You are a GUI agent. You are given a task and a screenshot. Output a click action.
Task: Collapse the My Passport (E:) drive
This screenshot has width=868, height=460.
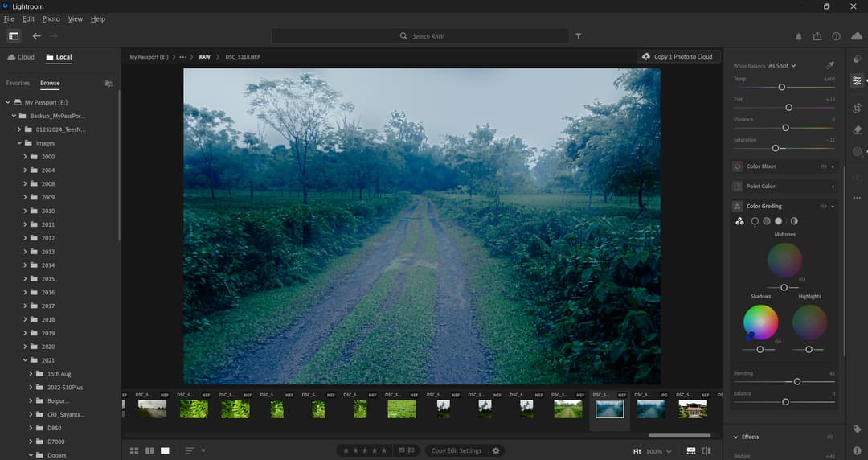pos(8,102)
